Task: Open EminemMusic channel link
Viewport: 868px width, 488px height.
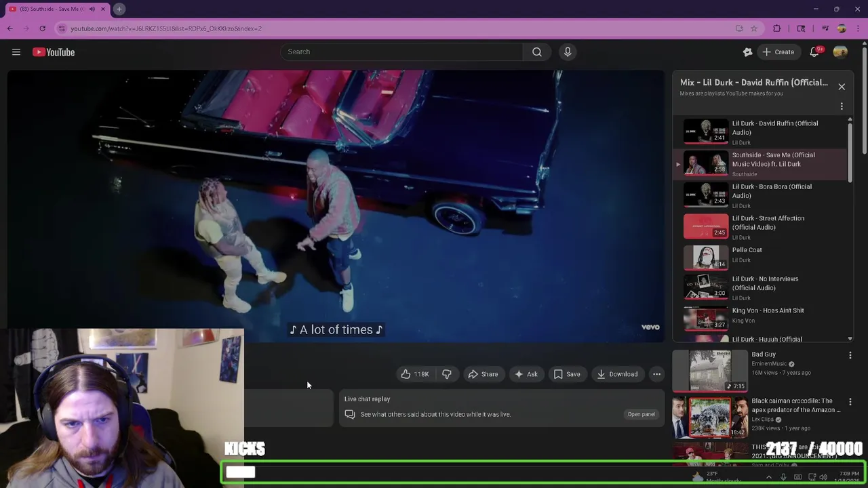Action: (x=770, y=364)
